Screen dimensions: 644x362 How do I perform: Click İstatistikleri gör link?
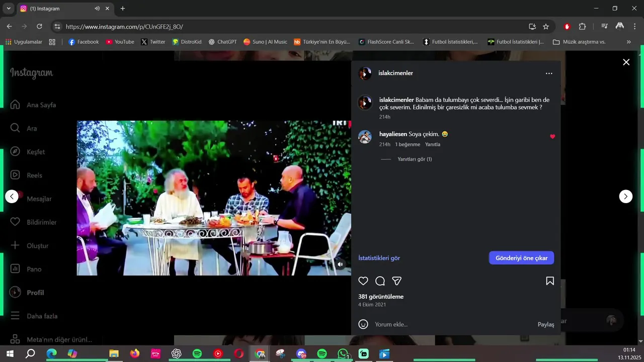(379, 258)
